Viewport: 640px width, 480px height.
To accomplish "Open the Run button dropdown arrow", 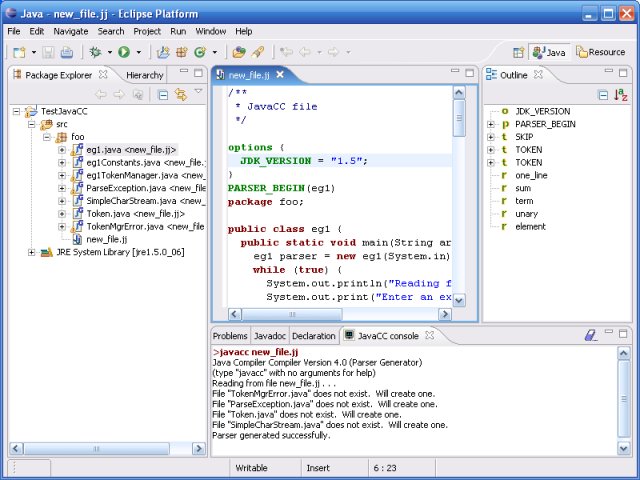I will tap(139, 52).
